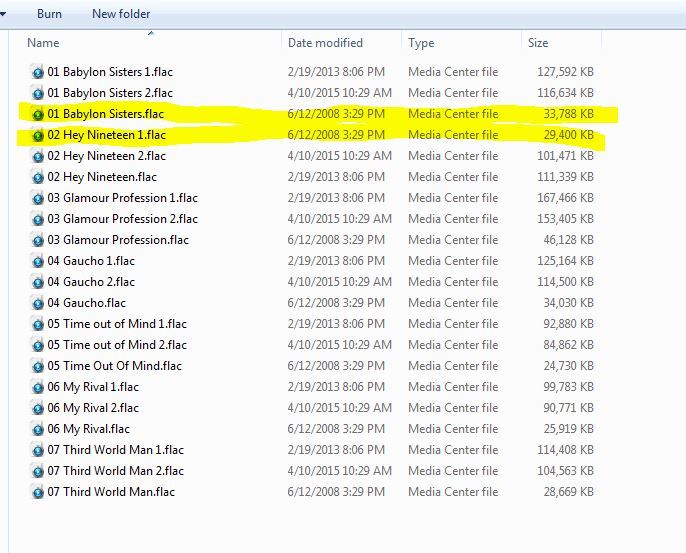Select icon of 02 Hey Nineteen 2.flac
Viewport: 686px width, 553px height.
(x=38, y=156)
